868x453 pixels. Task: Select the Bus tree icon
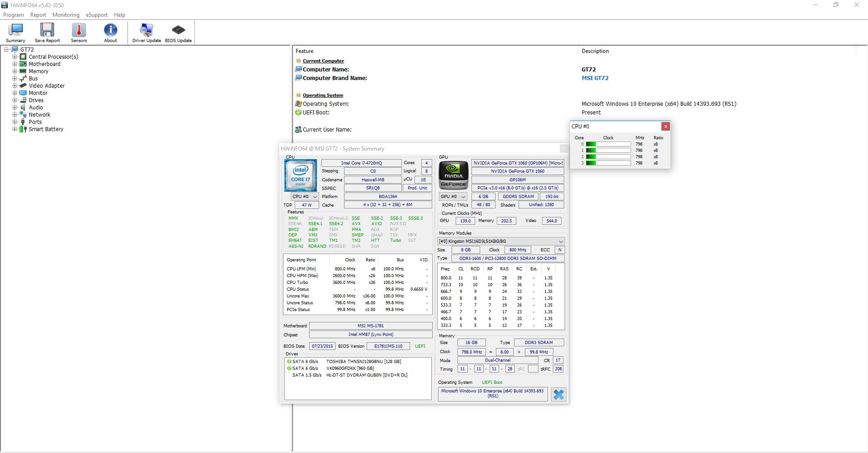click(x=23, y=79)
